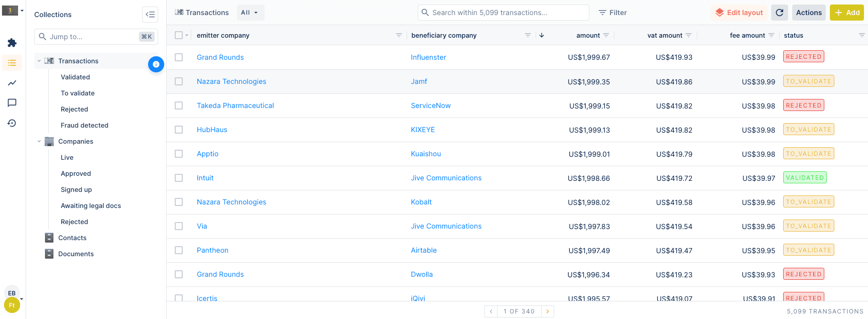
Task: Toggle the select-all rows checkbox
Action: [179, 35]
